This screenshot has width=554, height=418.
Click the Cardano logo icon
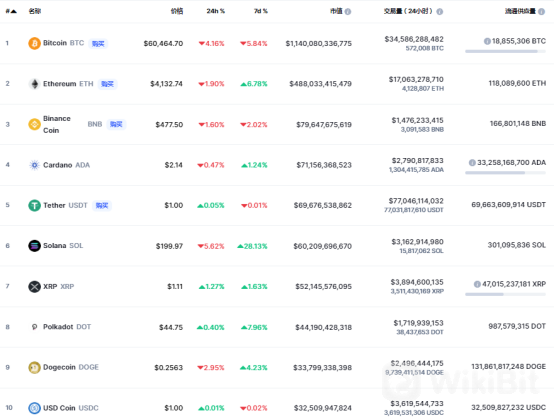tap(34, 165)
